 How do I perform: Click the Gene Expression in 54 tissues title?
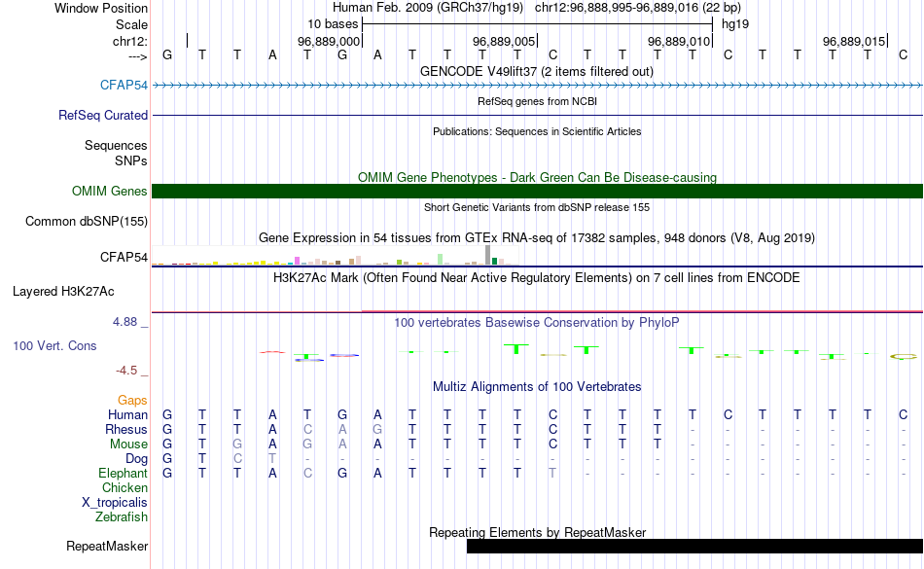[x=537, y=238]
